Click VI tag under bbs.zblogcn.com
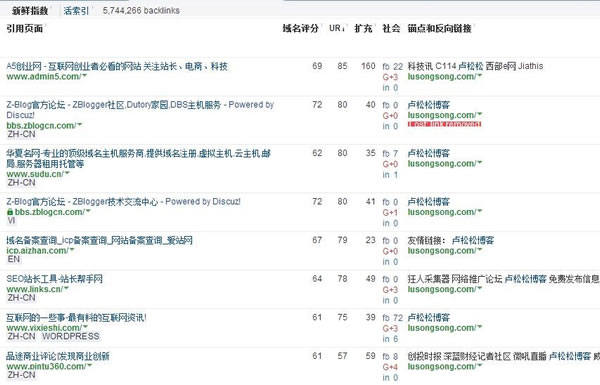Viewport: 600px width, 385px height. click(x=11, y=220)
